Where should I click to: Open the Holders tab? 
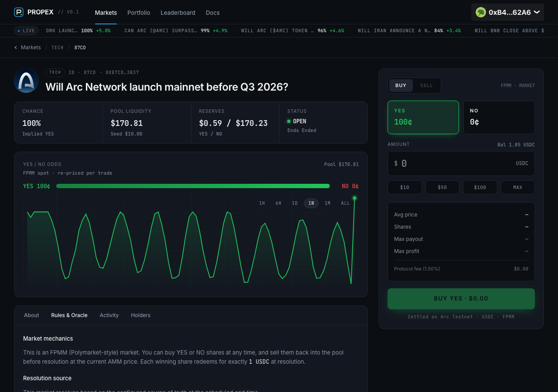(x=141, y=315)
